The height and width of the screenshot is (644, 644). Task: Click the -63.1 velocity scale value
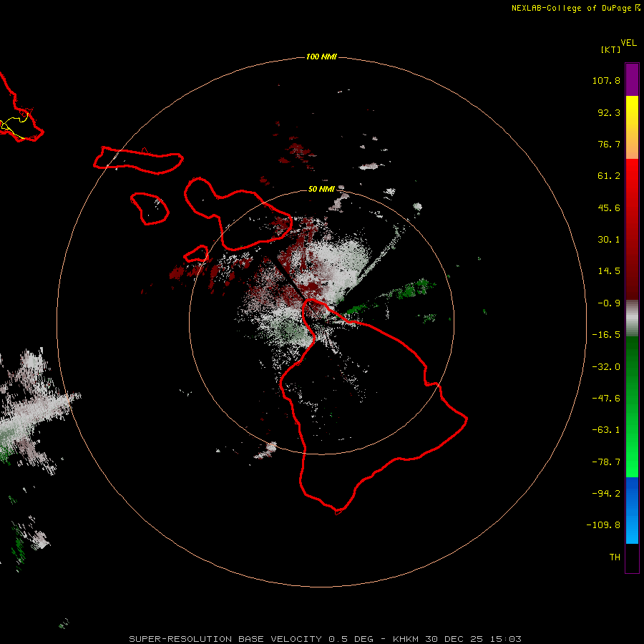pos(606,430)
